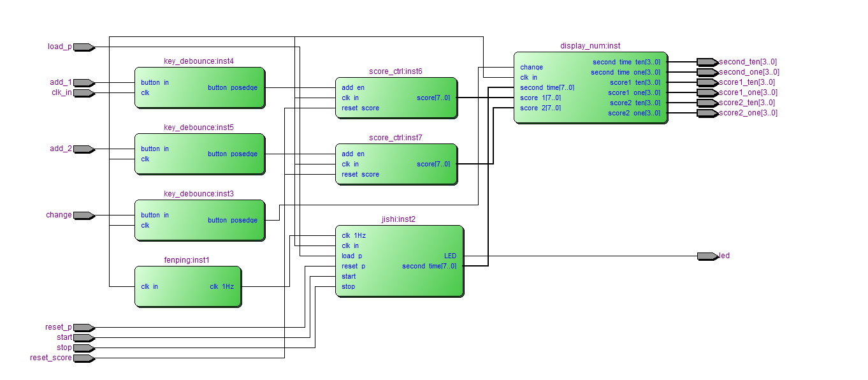This screenshot has width=868, height=380.
Task: Select score[7..0] port of score_ctrl:inst7
Action: coord(433,164)
